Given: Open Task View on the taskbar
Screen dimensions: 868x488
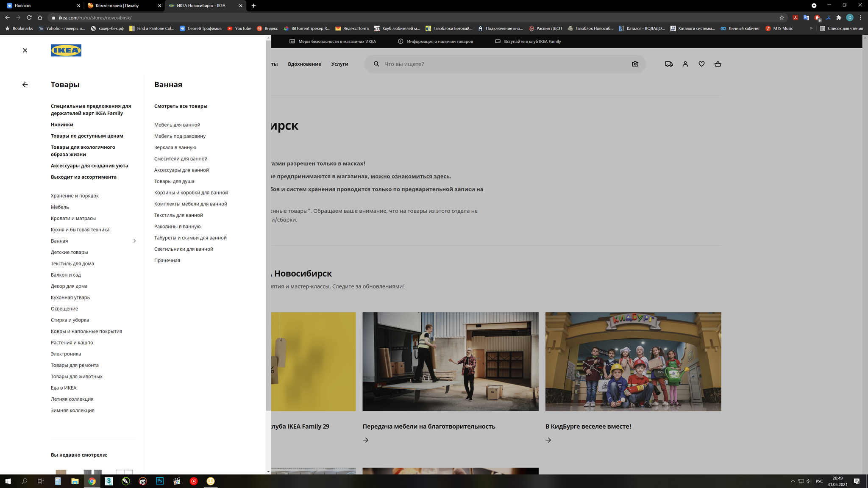Looking at the screenshot, I should click(41, 481).
